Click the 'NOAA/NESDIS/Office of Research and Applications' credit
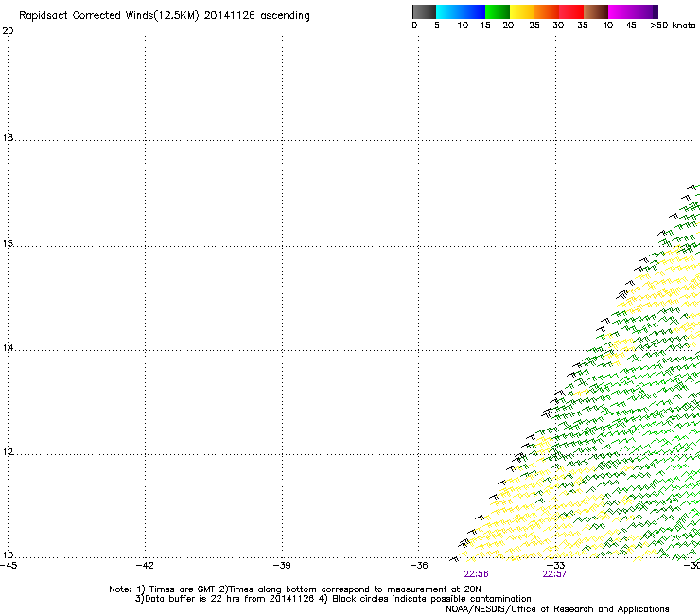 pyautogui.click(x=557, y=609)
